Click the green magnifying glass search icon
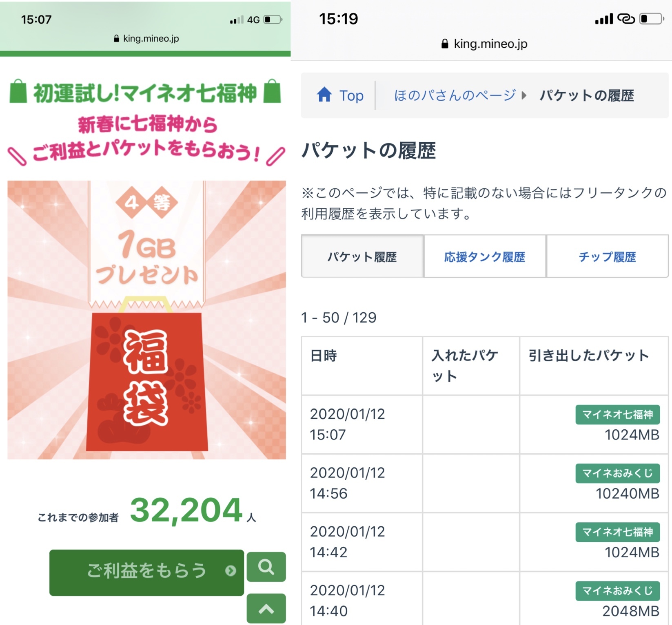The width and height of the screenshot is (672, 625). click(266, 567)
